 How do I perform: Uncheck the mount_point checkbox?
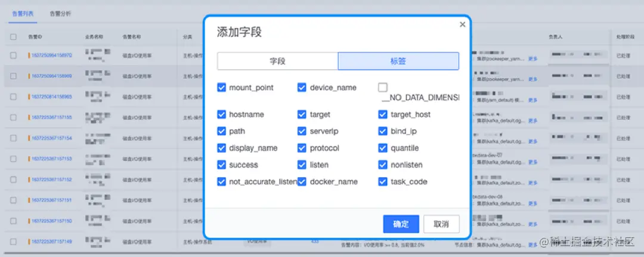pos(221,88)
